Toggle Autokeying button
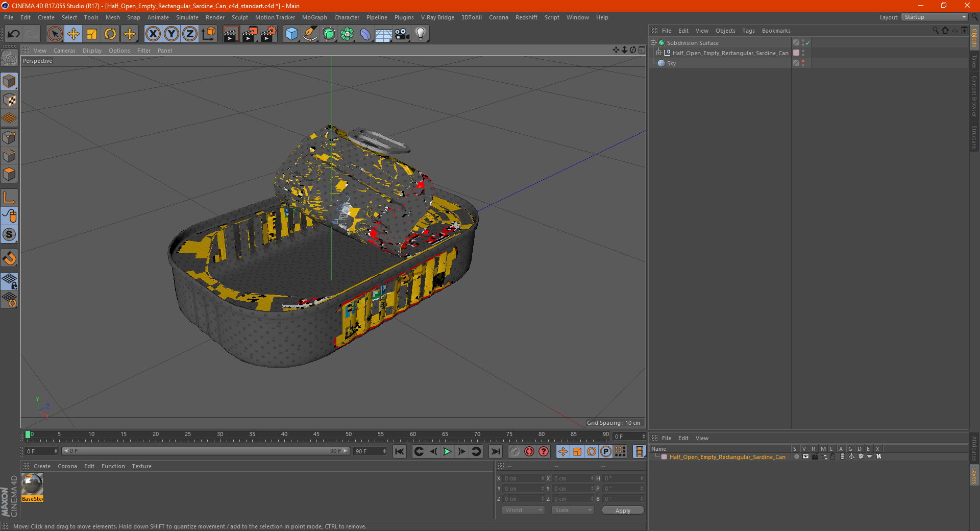 (529, 451)
